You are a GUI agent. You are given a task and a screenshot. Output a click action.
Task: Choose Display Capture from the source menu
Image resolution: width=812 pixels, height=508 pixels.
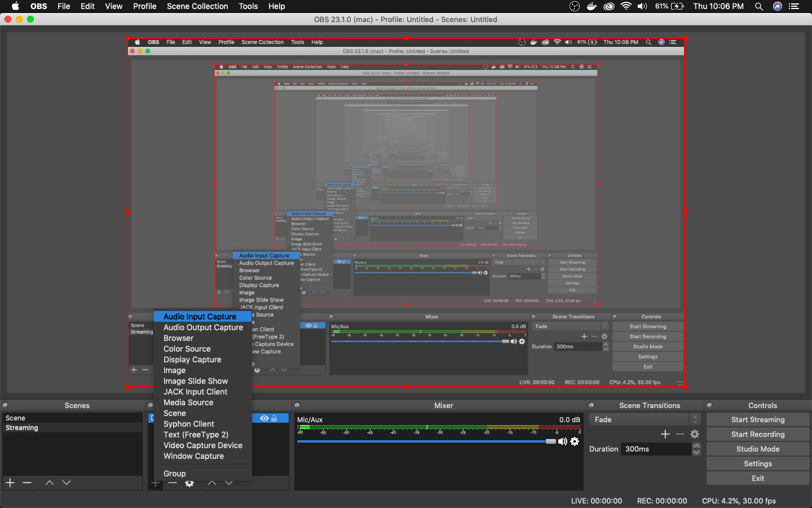click(x=203, y=360)
